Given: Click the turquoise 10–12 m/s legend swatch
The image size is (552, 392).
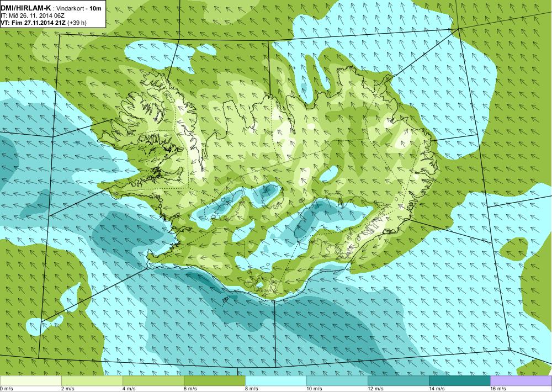Looking at the screenshot, I should coord(337,381).
